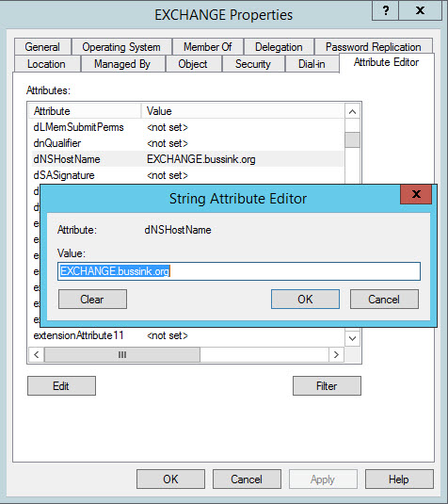Click the attribute list down arrow
Viewport: 448px width, 504px height.
352,338
